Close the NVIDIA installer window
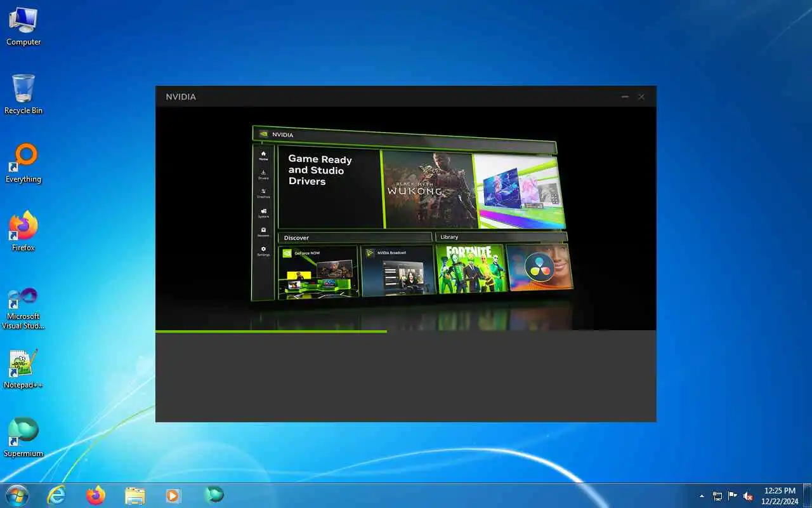The width and height of the screenshot is (812, 508). [x=641, y=97]
